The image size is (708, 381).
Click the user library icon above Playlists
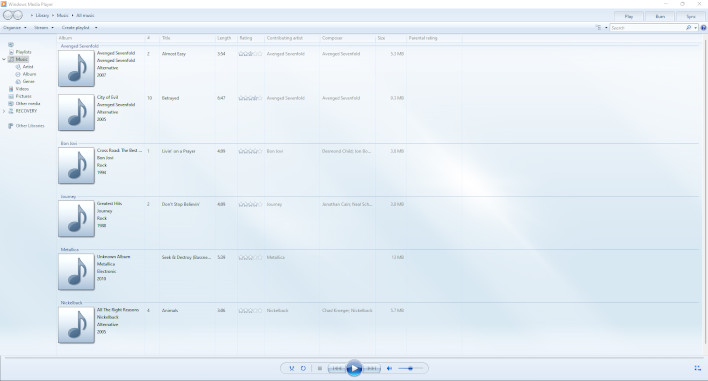[11, 45]
